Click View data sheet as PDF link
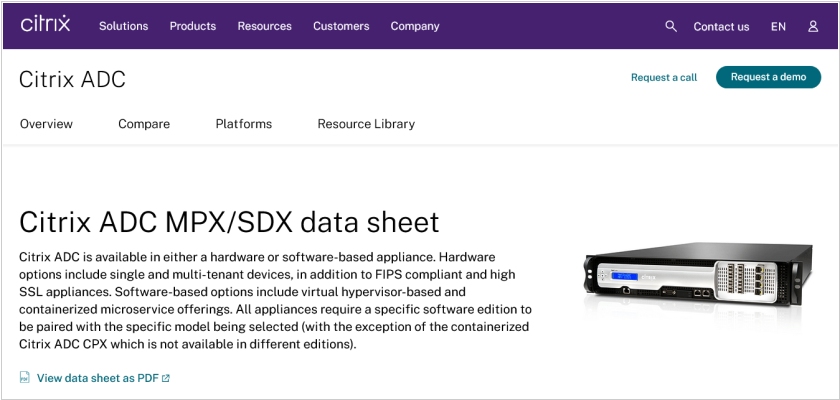Viewport: 840px width, 400px height. (98, 378)
